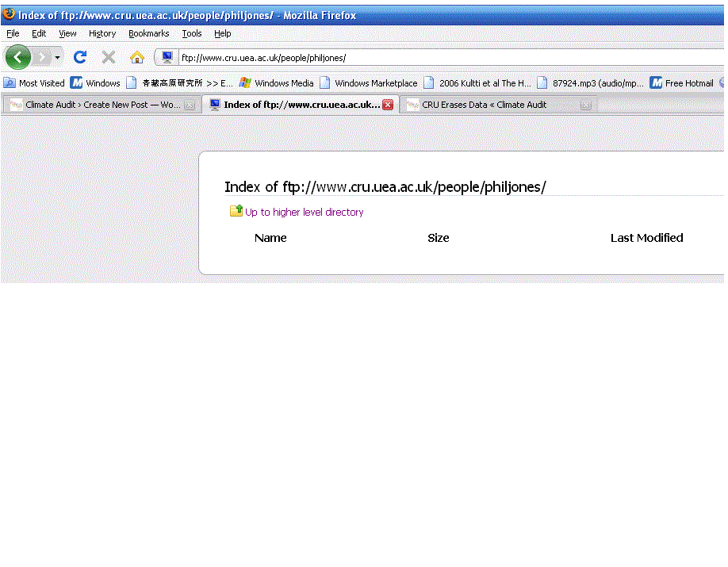Open the Free Hotmail bookmark
This screenshot has height=567, width=728.
click(x=682, y=83)
